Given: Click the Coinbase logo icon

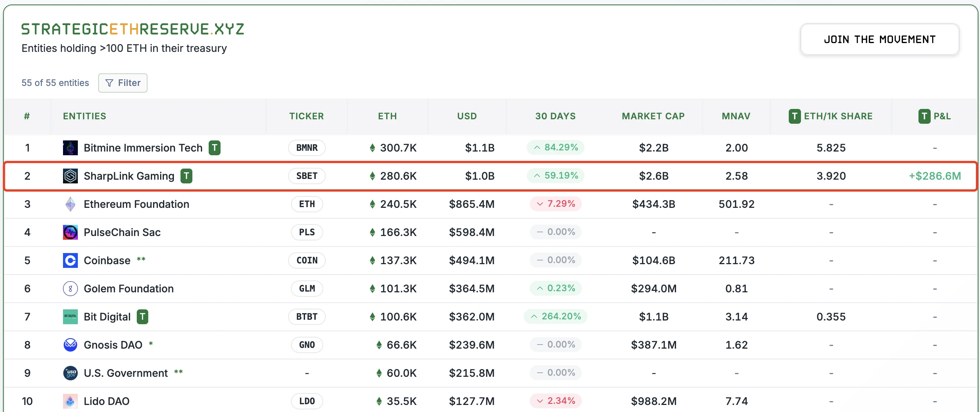Looking at the screenshot, I should tap(70, 260).
